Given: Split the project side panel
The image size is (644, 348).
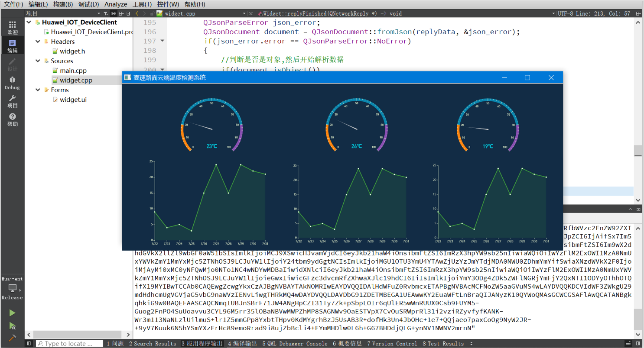Looking at the screenshot, I should (121, 13).
